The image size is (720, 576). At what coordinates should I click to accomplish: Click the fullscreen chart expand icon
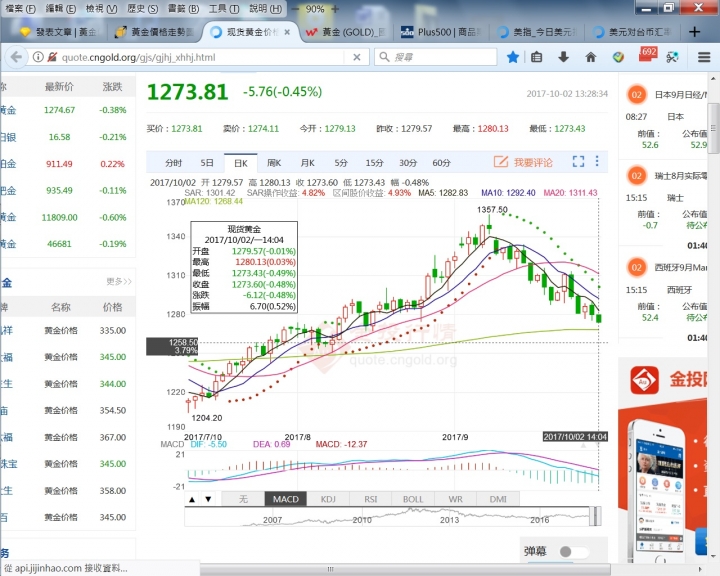point(578,162)
